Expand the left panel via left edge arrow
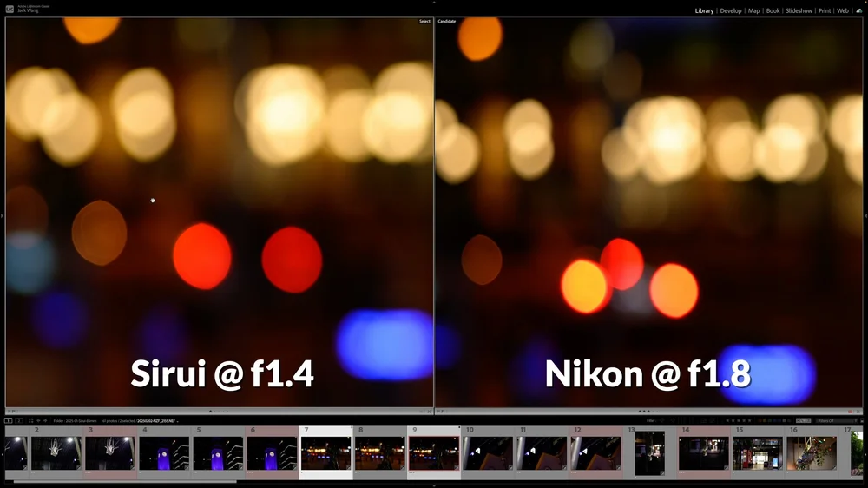 (2, 216)
